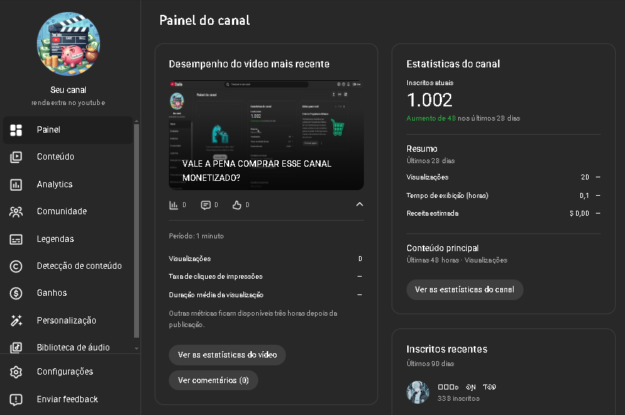This screenshot has width=625, height=415.
Task: Click the 1.002 subscriber count
Action: 429,100
